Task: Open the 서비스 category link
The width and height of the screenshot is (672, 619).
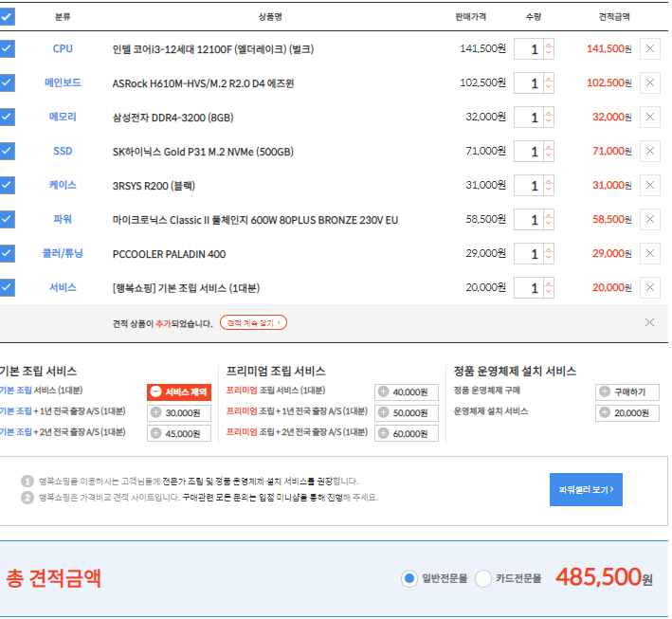Action: (63, 287)
